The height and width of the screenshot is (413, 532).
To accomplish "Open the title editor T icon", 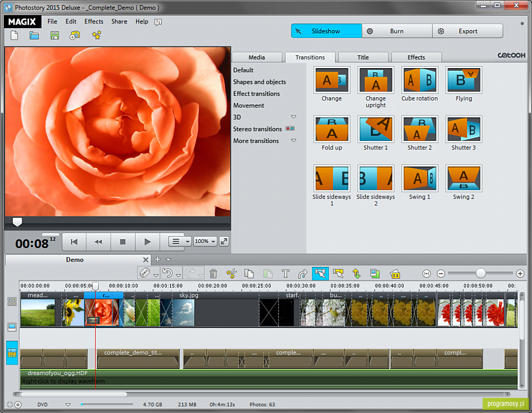I will point(286,274).
